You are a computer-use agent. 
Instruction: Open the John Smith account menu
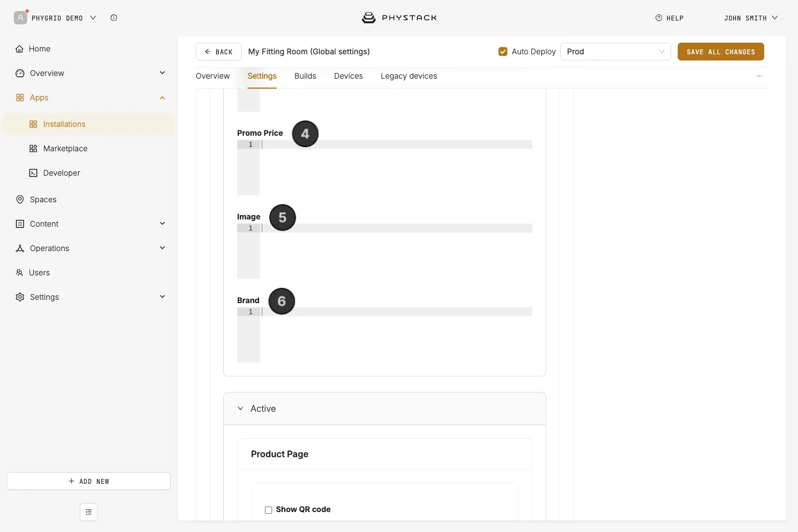[x=751, y=18]
